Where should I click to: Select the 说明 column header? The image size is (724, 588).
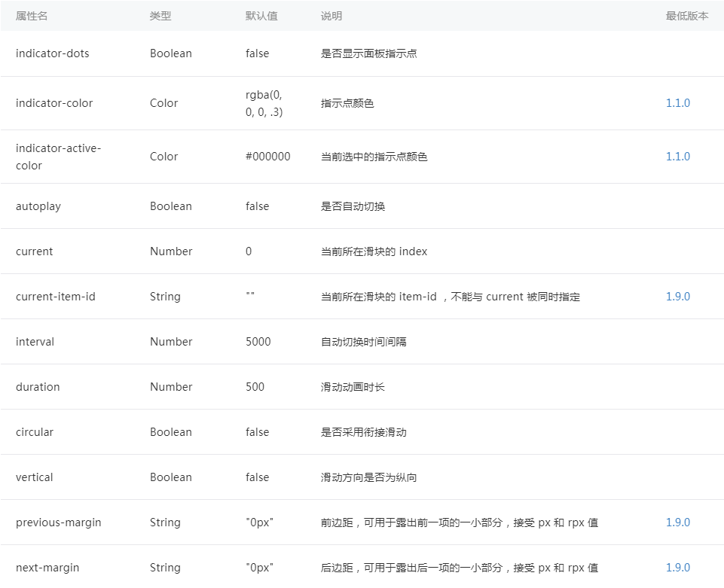(x=331, y=16)
